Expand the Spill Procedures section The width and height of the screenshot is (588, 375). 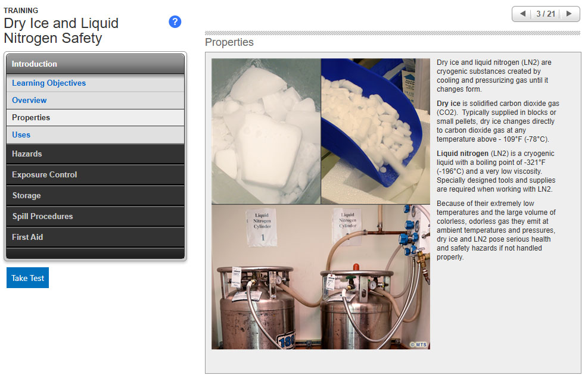point(95,217)
